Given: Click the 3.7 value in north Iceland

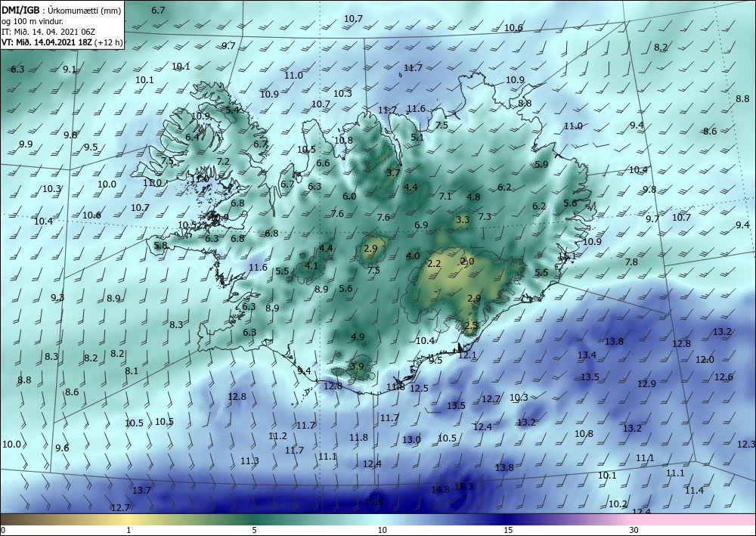Looking at the screenshot, I should point(393,172).
